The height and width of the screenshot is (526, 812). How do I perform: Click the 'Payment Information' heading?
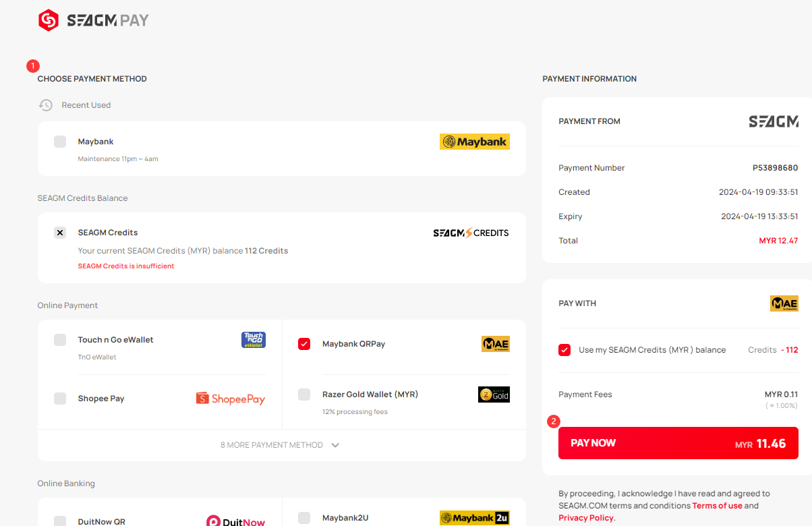coord(589,79)
